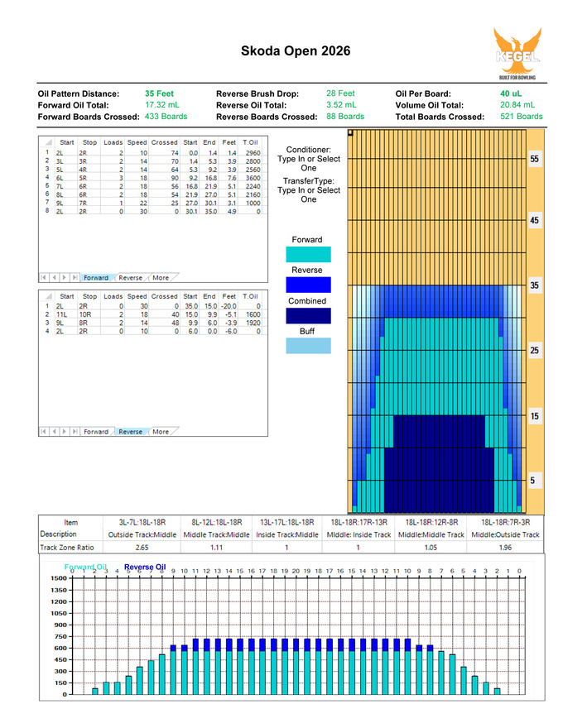This screenshot has height=728, width=563.
Task: Open the TransferType type-in or select field
Action: tap(308, 190)
